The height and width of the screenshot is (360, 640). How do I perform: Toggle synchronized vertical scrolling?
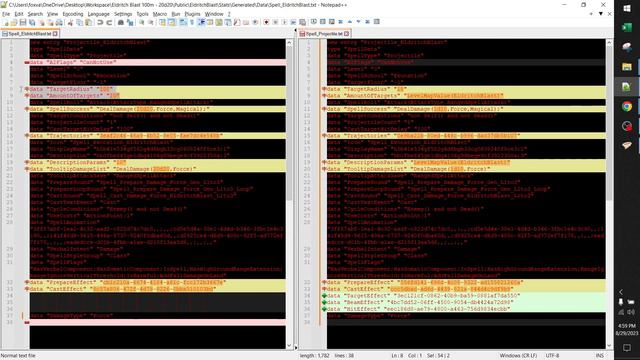coord(162,22)
